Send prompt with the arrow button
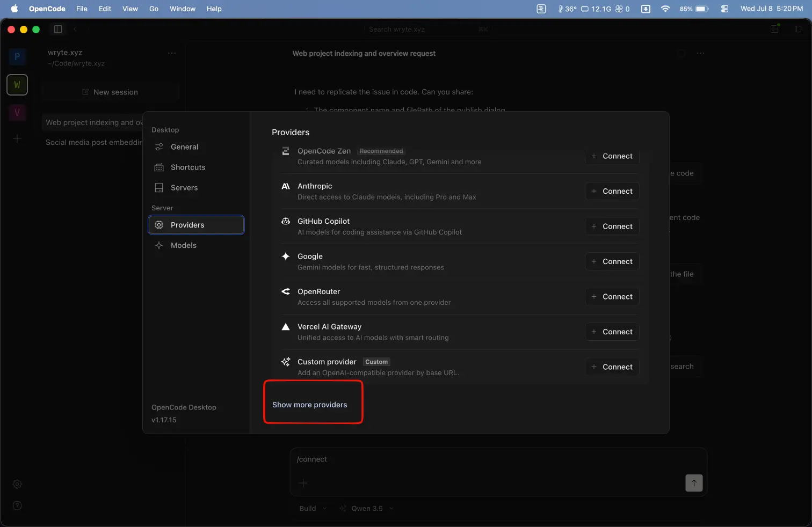 coord(694,483)
